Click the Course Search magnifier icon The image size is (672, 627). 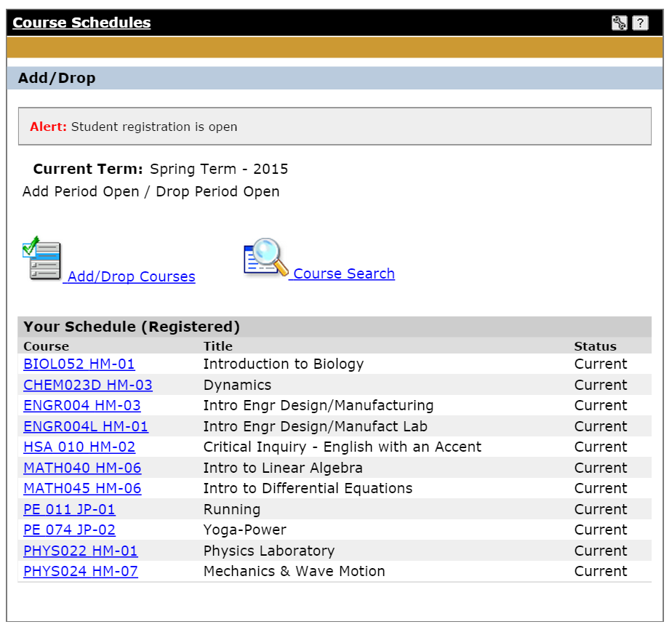pos(265,257)
